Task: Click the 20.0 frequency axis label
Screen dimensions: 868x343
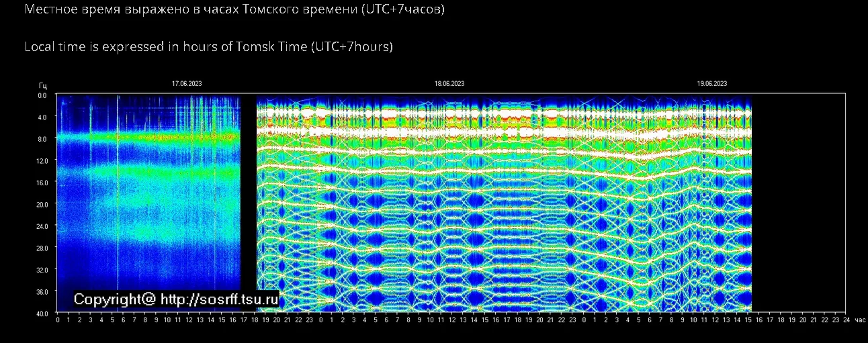Action: (x=41, y=204)
